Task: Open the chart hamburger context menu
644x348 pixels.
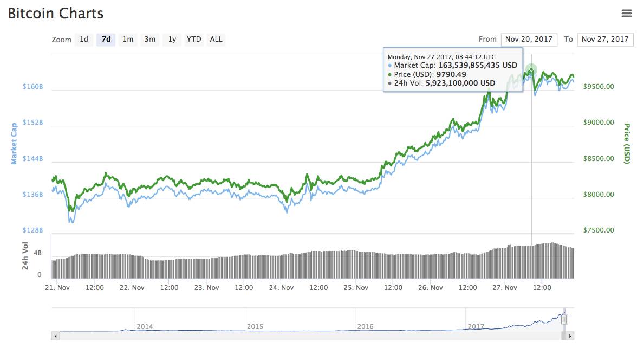Action: (626, 14)
